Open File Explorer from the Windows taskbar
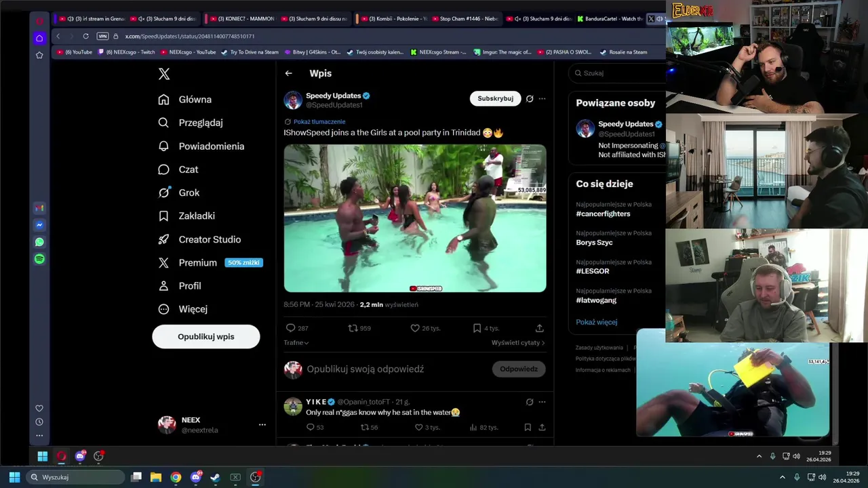The width and height of the screenshot is (868, 488). pos(156,477)
